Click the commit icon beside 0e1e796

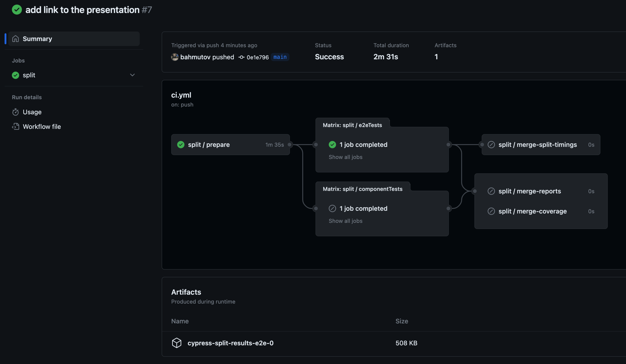[x=241, y=57]
